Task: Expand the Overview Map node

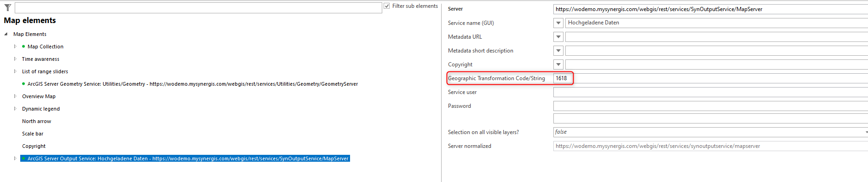Action: click(x=15, y=96)
